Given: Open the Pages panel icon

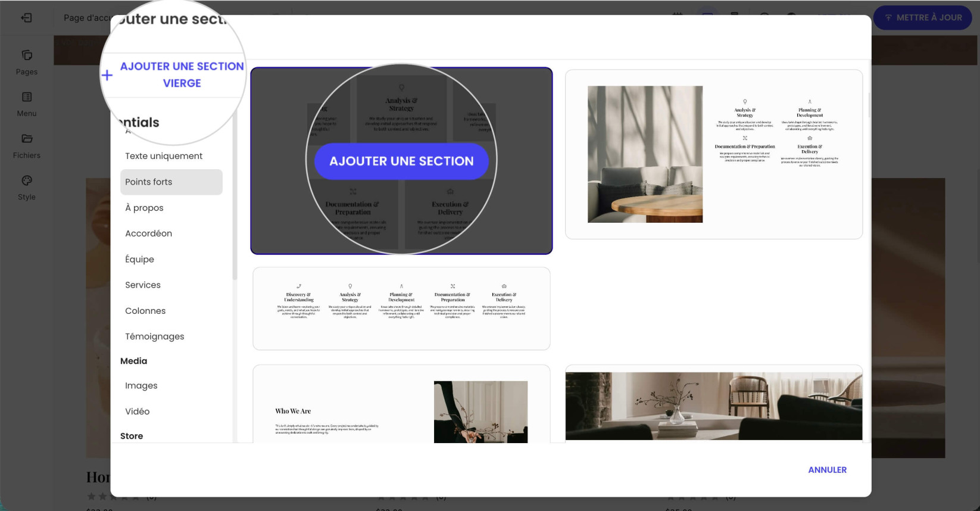Looking at the screenshot, I should tap(27, 55).
